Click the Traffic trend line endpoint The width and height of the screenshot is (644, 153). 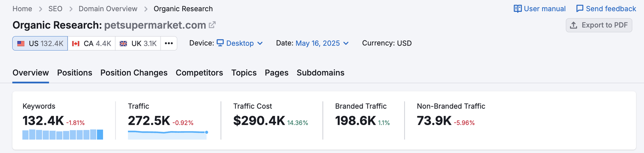point(206,132)
